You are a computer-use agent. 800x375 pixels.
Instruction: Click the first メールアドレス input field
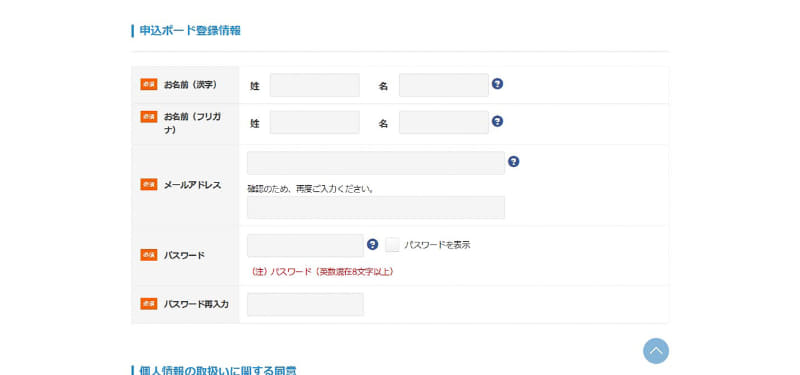[376, 163]
